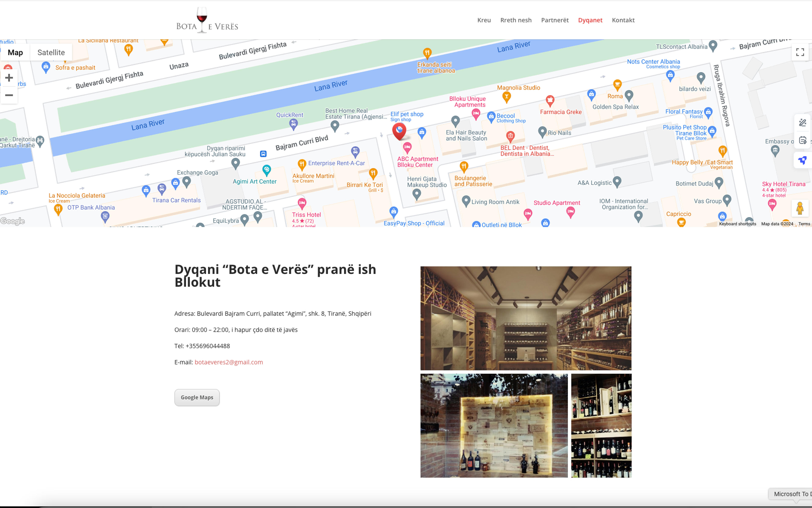Open the Kontakt page
The height and width of the screenshot is (508, 812).
623,20
